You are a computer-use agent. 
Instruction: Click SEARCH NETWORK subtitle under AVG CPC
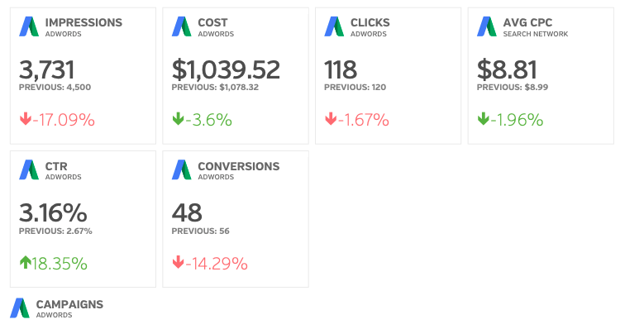[x=536, y=34]
